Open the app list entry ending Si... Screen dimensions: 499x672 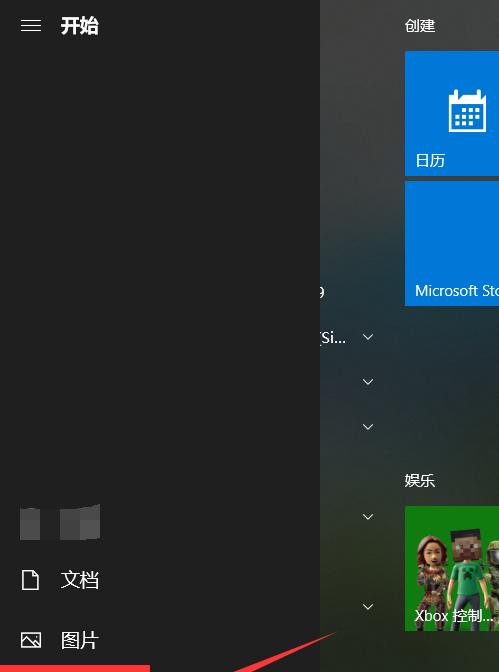tap(333, 338)
